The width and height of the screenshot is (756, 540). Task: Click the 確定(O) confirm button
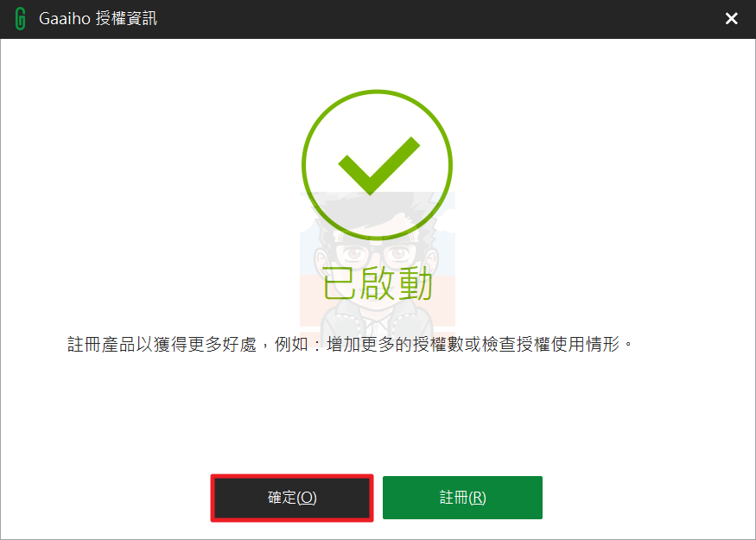[x=292, y=498]
